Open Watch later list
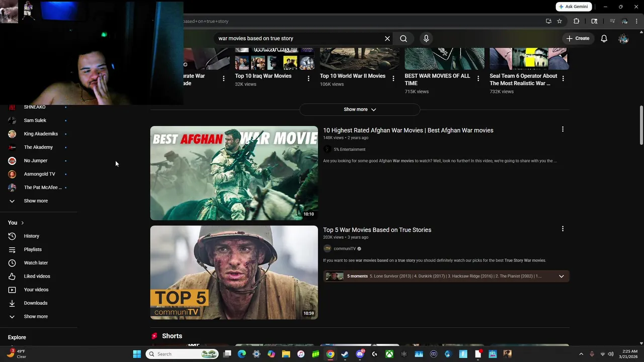Image resolution: width=644 pixels, height=362 pixels. (x=36, y=263)
